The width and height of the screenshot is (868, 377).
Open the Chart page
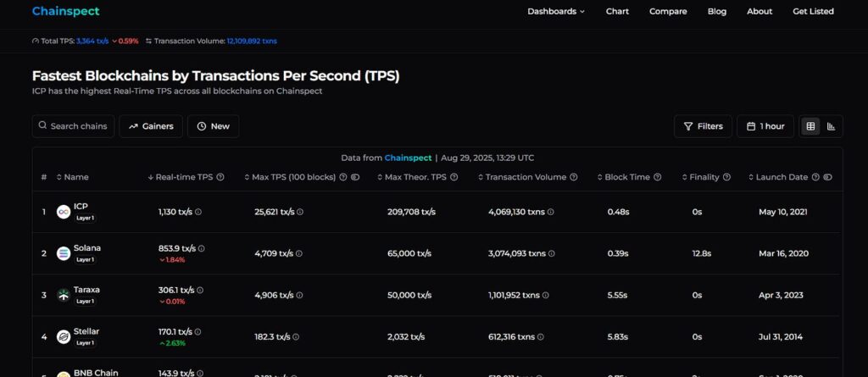point(617,11)
